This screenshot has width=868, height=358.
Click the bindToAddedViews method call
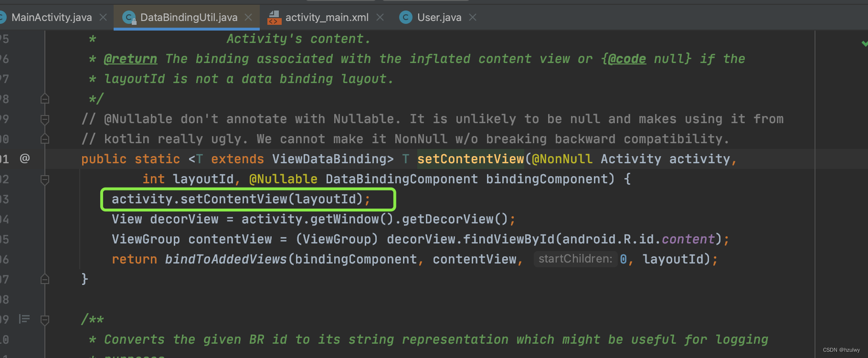tap(226, 259)
